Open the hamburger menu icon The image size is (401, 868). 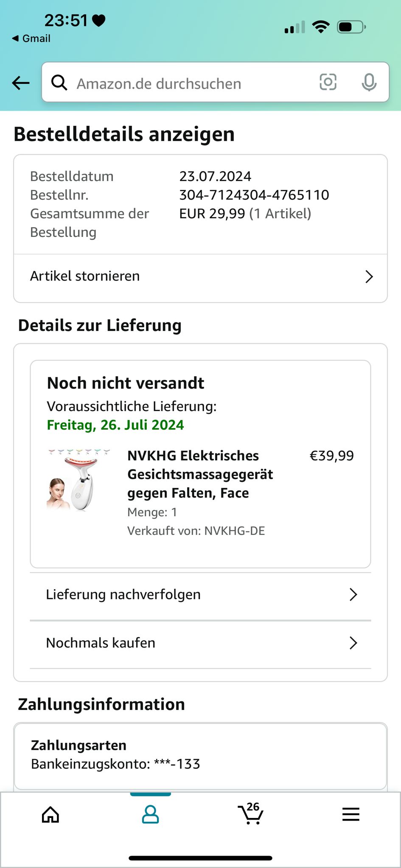[x=351, y=814]
